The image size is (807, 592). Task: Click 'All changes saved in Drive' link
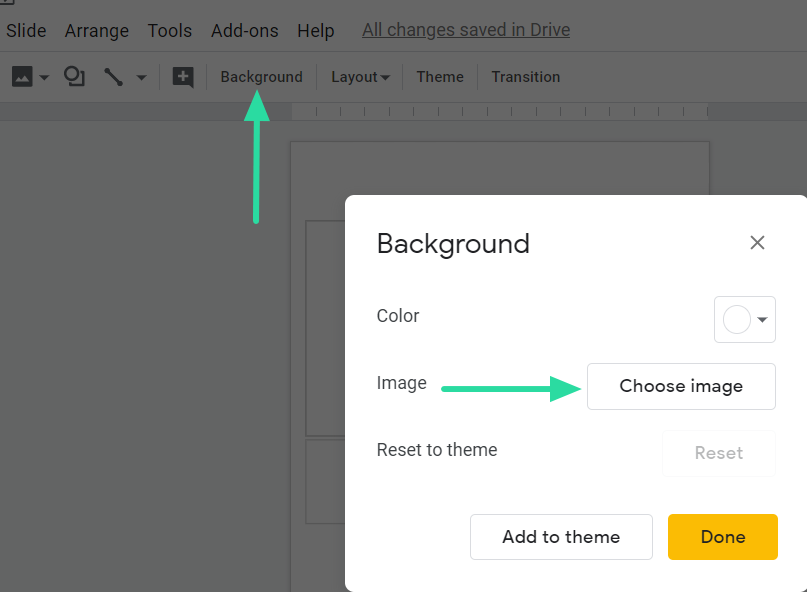tap(466, 30)
